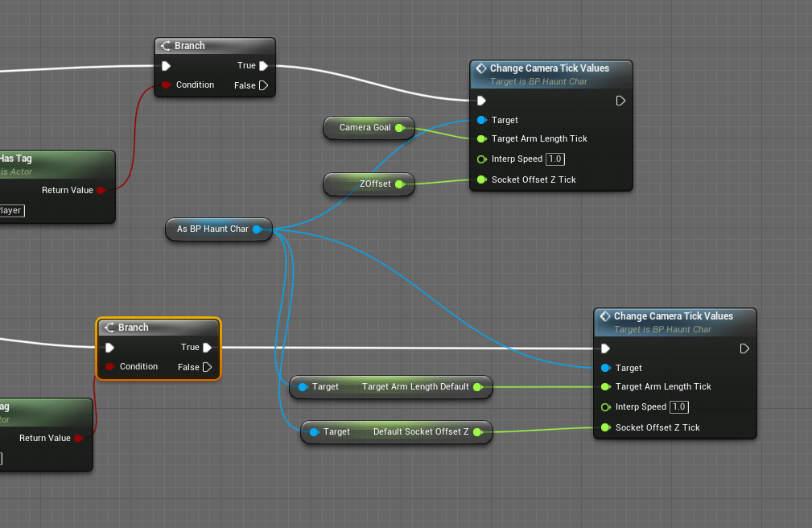Click the Socket Offset Z Tick pin on the lower Change Camera node
The height and width of the screenshot is (528, 812).
[606, 427]
